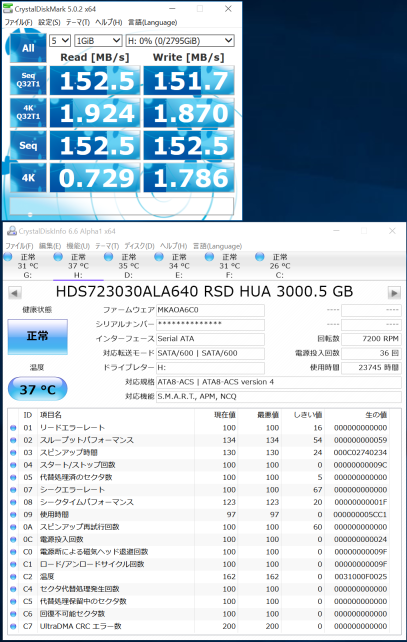407x642 pixels.
Task: Click the CrystalDiskMark title bar app icon
Action: (8, 8)
